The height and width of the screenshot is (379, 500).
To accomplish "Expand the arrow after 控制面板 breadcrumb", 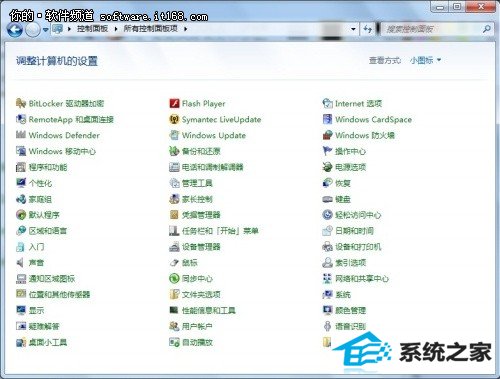I will pos(116,29).
